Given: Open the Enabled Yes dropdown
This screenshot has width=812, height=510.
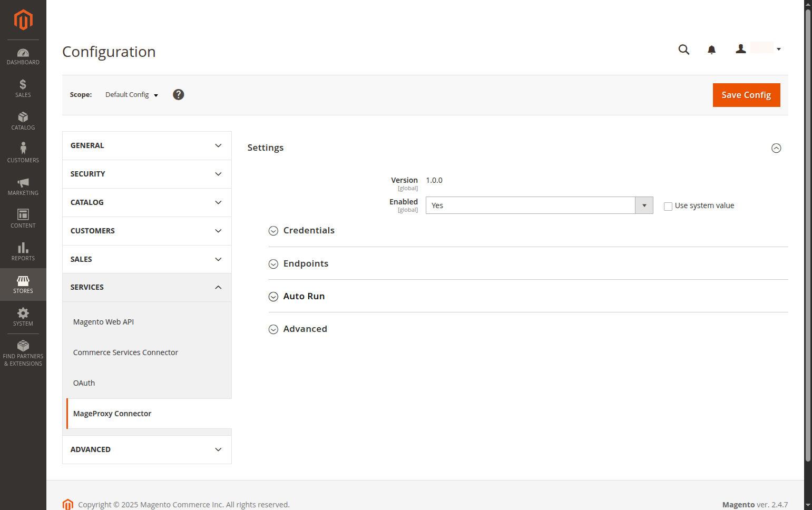Looking at the screenshot, I should [539, 205].
